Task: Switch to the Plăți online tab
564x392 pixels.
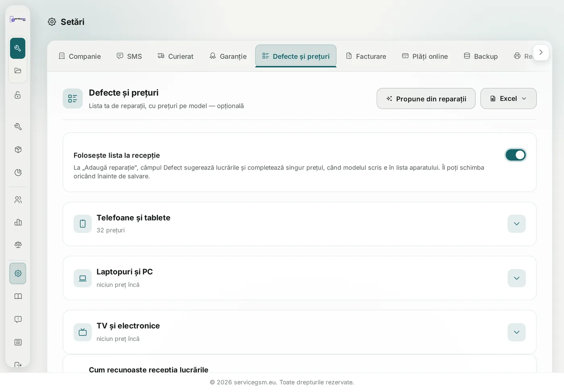Action: click(x=425, y=56)
